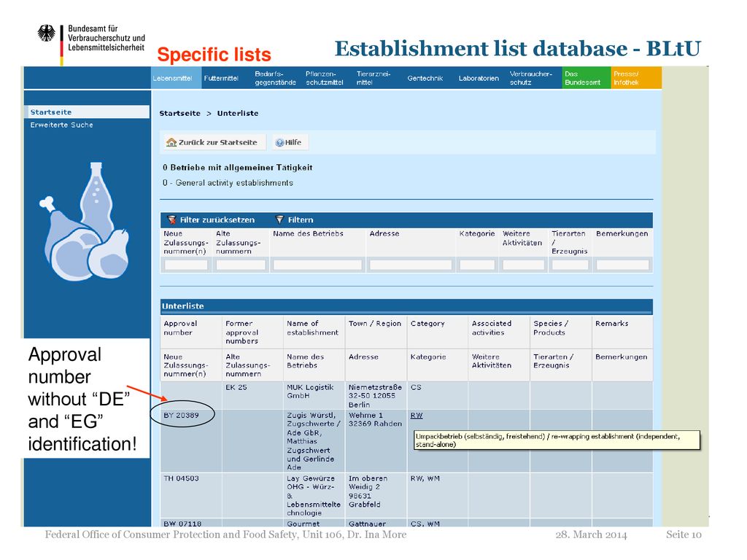747x560 pixels.
Task: Click the Bundesamt eagle logo
Action: [46, 34]
